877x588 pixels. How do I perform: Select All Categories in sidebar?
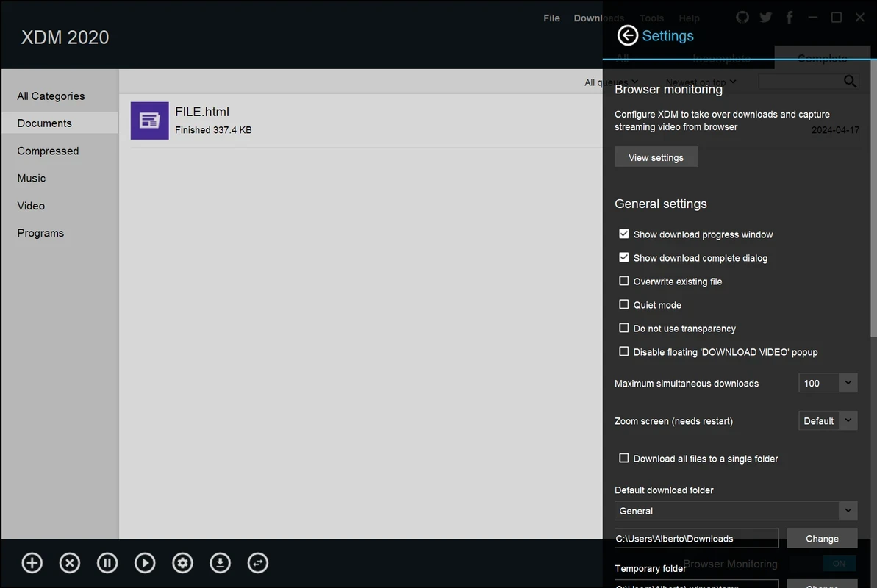pos(60,96)
